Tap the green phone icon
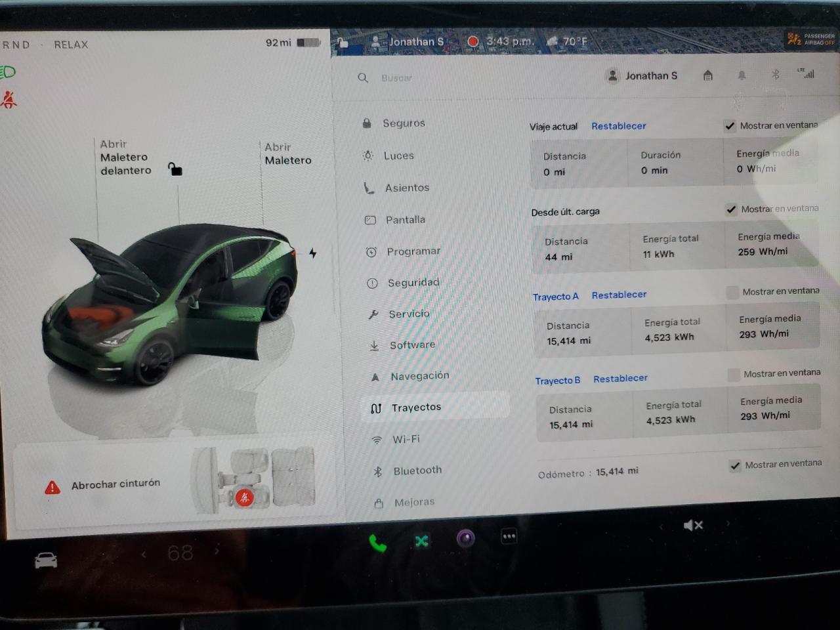Viewport: 840px width, 630px height. (x=377, y=543)
